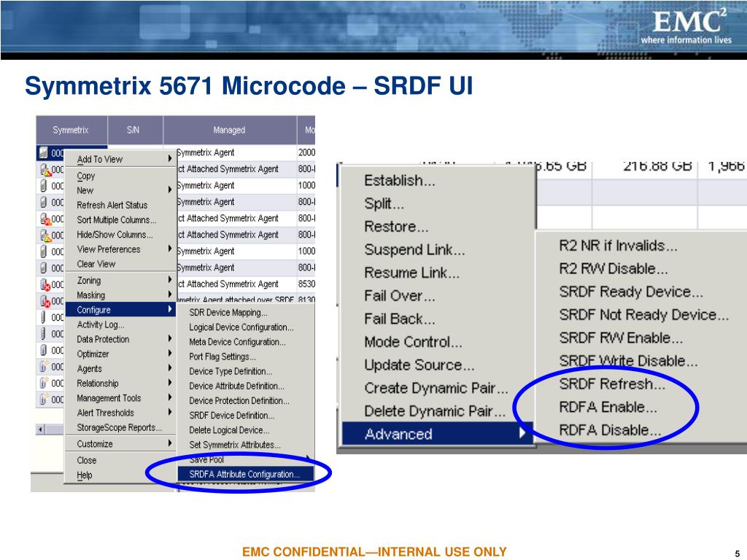Choose Set Symmetrix Attributes...
This screenshot has width=747, height=560.
coord(245,446)
